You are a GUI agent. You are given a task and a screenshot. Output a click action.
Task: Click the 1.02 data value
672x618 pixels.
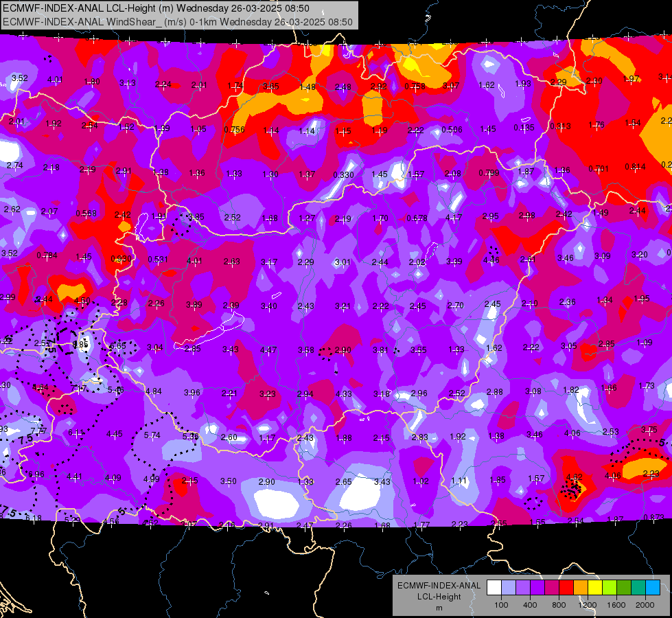(x=420, y=481)
